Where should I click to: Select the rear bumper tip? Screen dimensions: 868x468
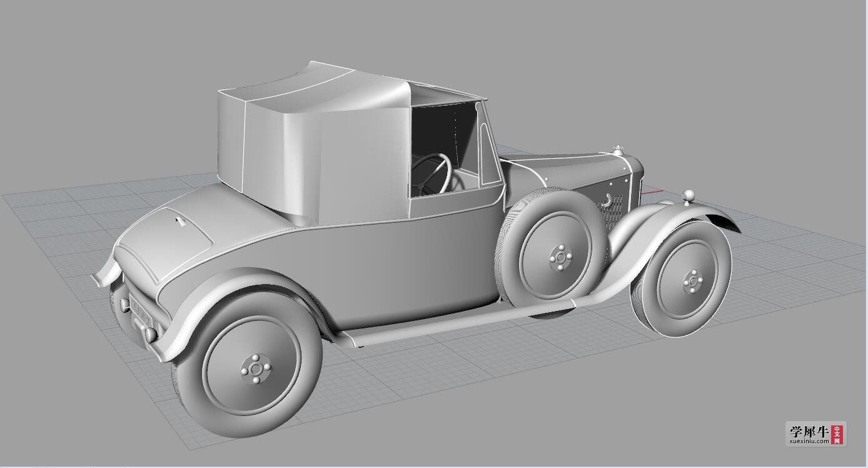[x=103, y=273]
